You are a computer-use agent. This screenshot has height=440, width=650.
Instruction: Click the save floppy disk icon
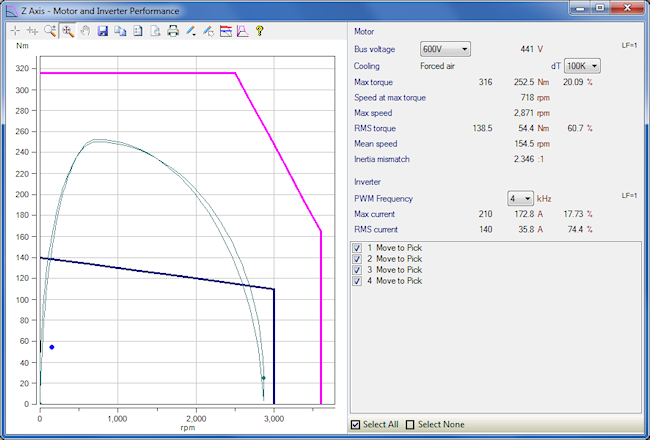(x=103, y=31)
